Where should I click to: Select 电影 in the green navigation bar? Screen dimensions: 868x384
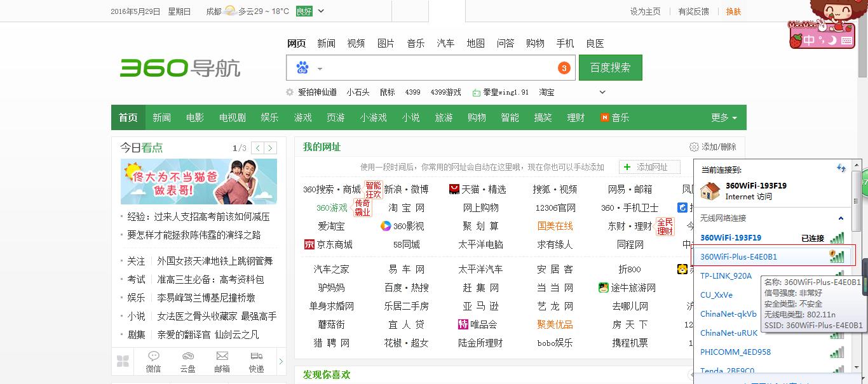194,117
